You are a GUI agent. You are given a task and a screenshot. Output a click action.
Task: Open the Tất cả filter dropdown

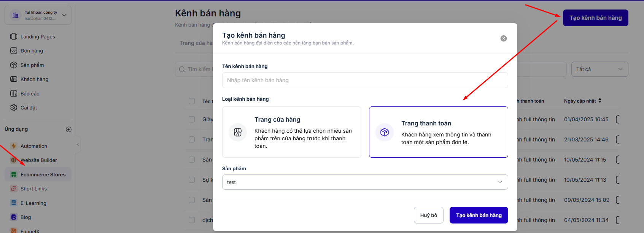(x=599, y=69)
